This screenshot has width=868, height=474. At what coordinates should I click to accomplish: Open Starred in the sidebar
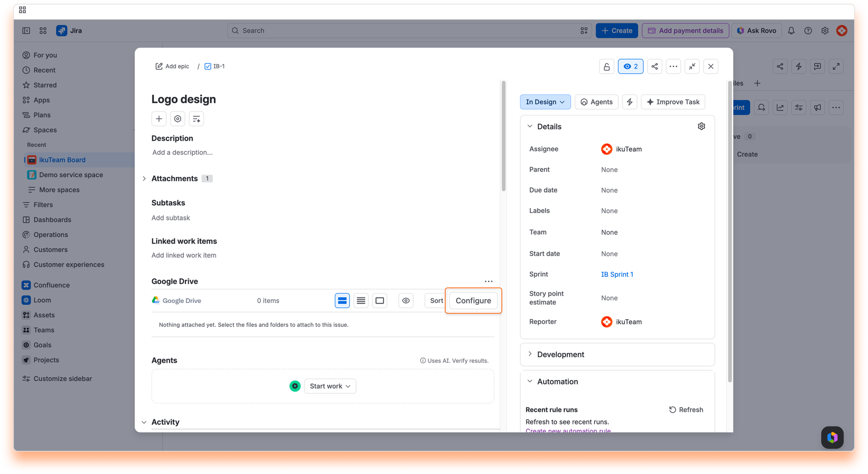point(45,85)
